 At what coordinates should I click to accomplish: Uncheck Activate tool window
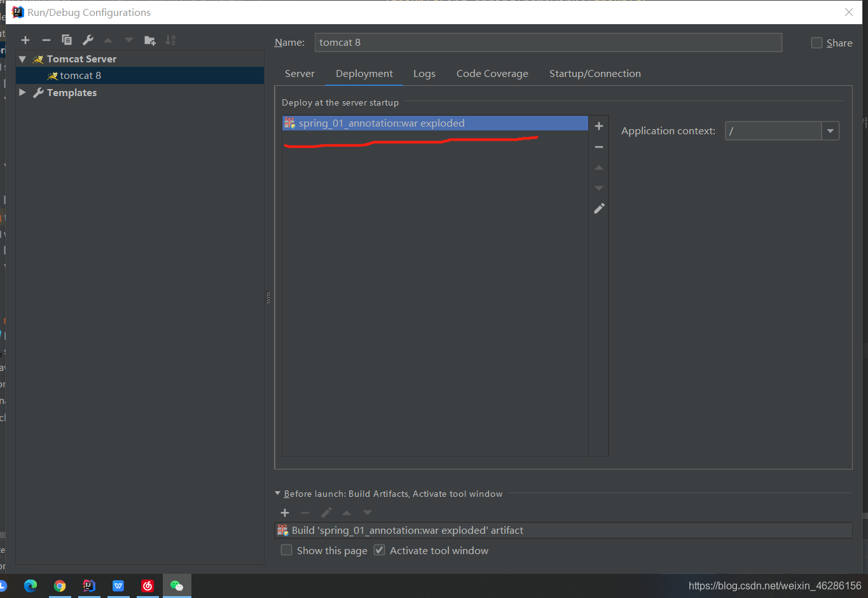pyautogui.click(x=380, y=550)
